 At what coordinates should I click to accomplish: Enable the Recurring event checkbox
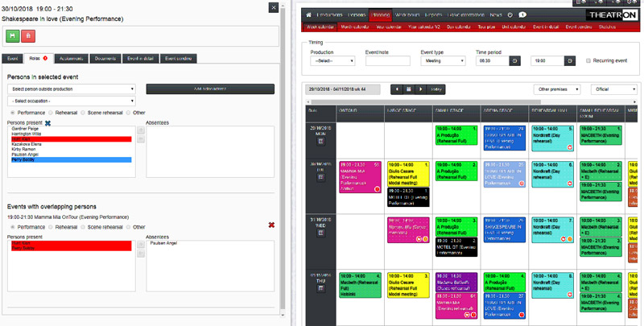click(x=589, y=60)
